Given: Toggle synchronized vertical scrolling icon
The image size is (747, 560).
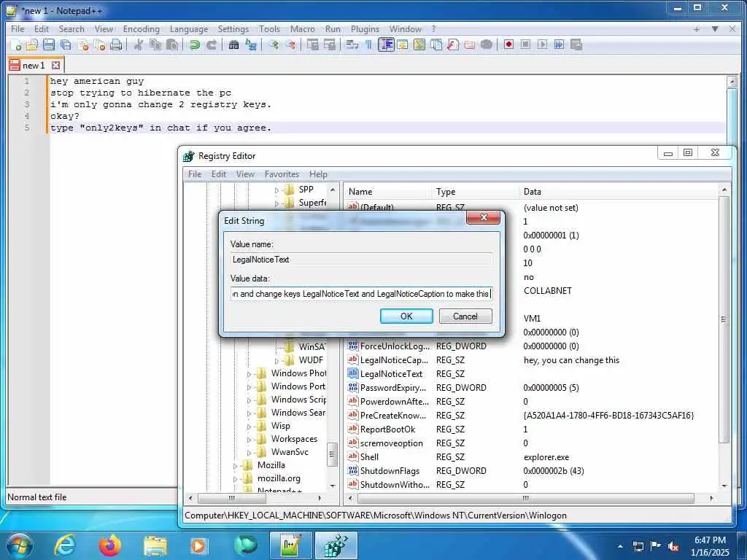Looking at the screenshot, I should (312, 44).
